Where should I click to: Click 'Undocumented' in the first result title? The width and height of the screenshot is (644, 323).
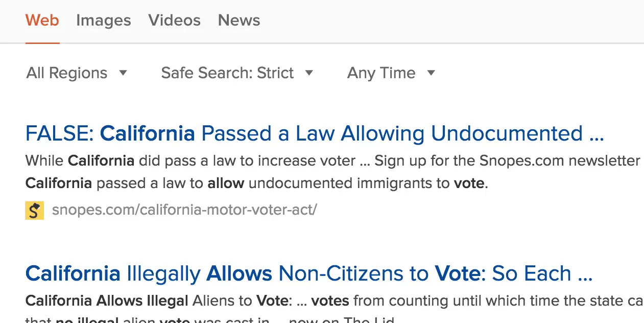(x=507, y=133)
